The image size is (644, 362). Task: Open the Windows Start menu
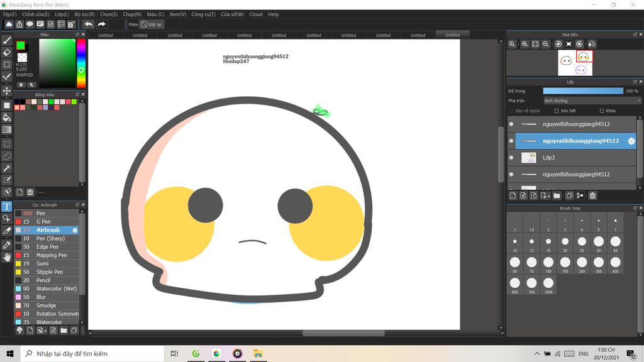(10, 353)
